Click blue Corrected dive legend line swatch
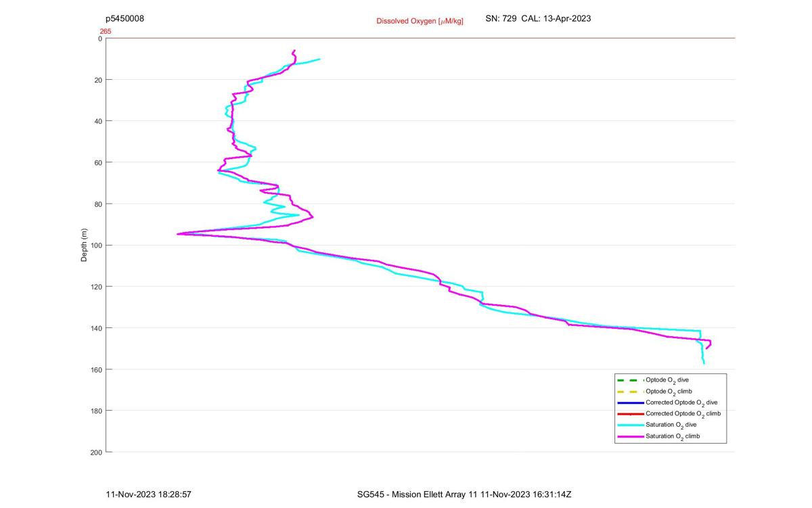This screenshot has height=508, width=812. [x=629, y=402]
